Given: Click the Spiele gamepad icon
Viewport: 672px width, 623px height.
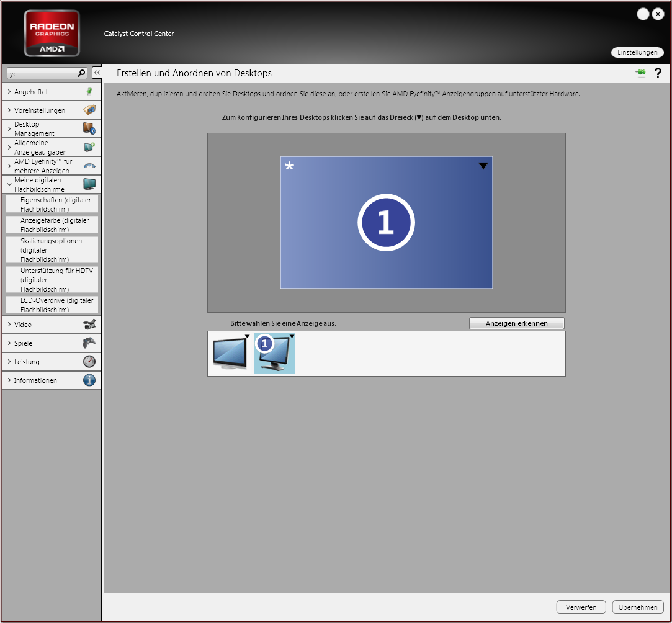Looking at the screenshot, I should [x=89, y=343].
